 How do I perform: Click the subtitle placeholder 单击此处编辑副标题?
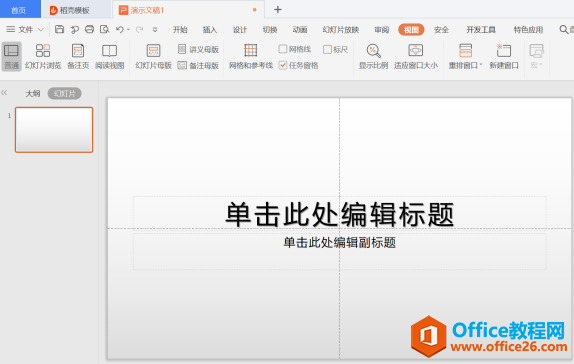click(x=339, y=252)
